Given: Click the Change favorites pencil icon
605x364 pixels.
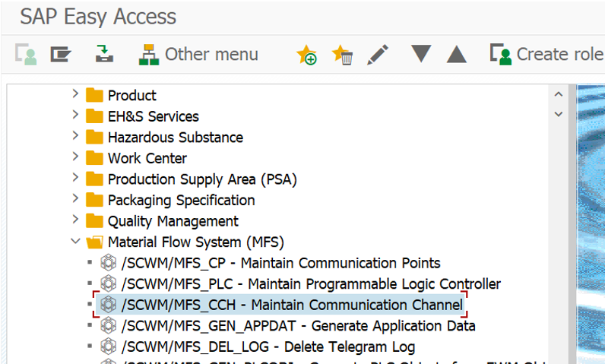Looking at the screenshot, I should click(378, 55).
